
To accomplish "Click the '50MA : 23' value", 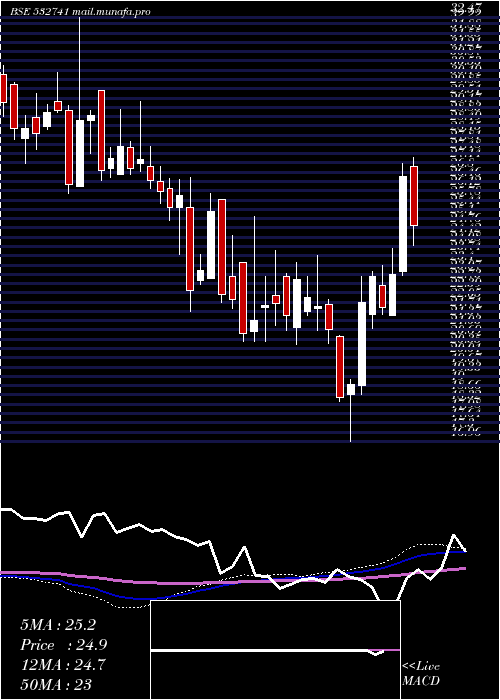I will point(56,685).
